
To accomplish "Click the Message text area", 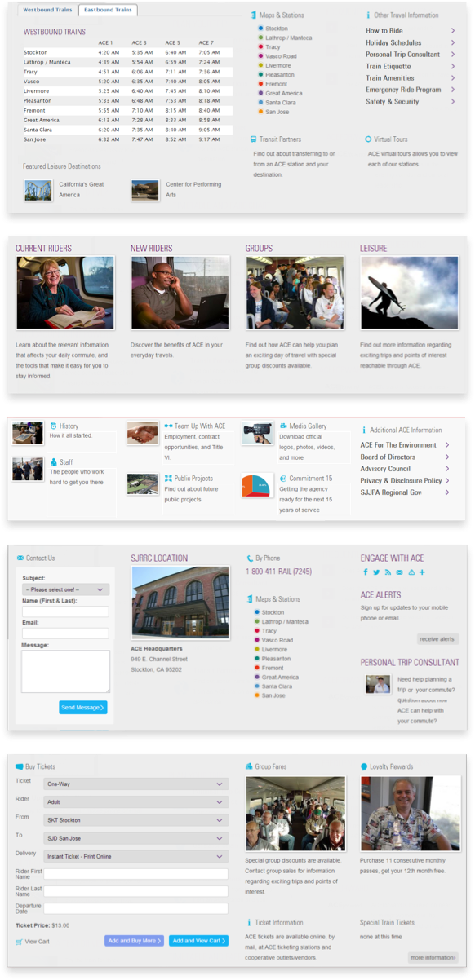I will click(x=65, y=671).
